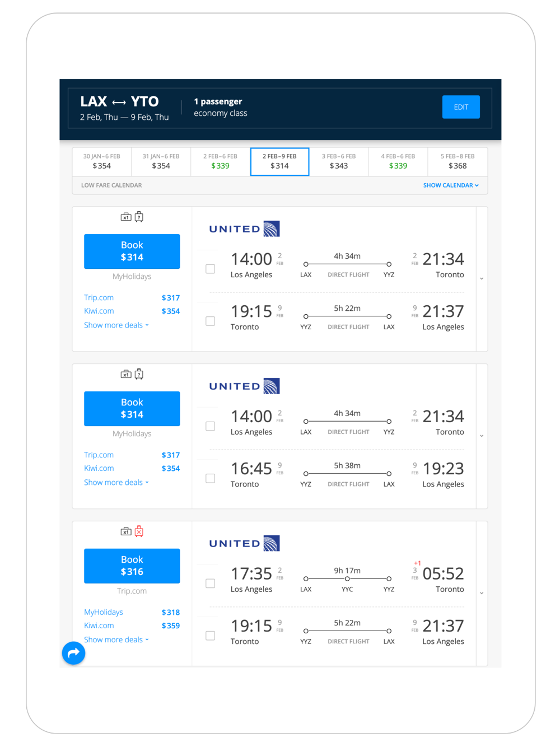Open MyHolidays $318 deal on third card
Screen dimensions: 560x747
(x=132, y=613)
